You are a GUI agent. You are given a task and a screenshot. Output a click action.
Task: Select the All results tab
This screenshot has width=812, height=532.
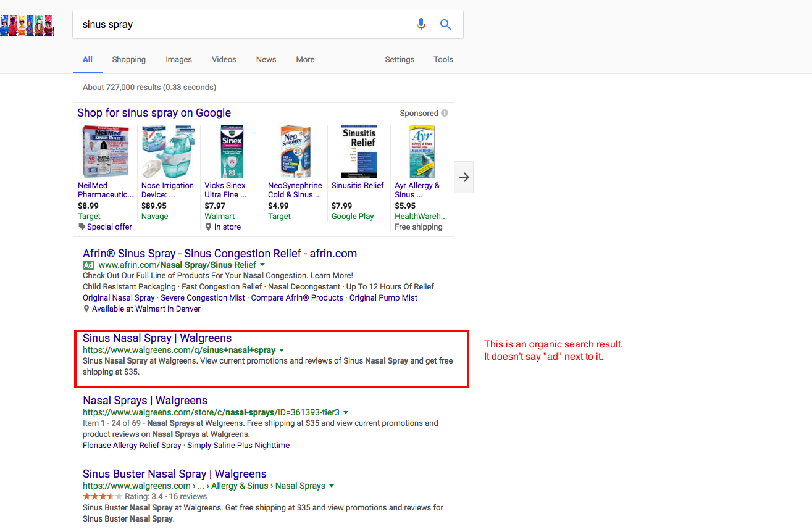[x=88, y=60]
